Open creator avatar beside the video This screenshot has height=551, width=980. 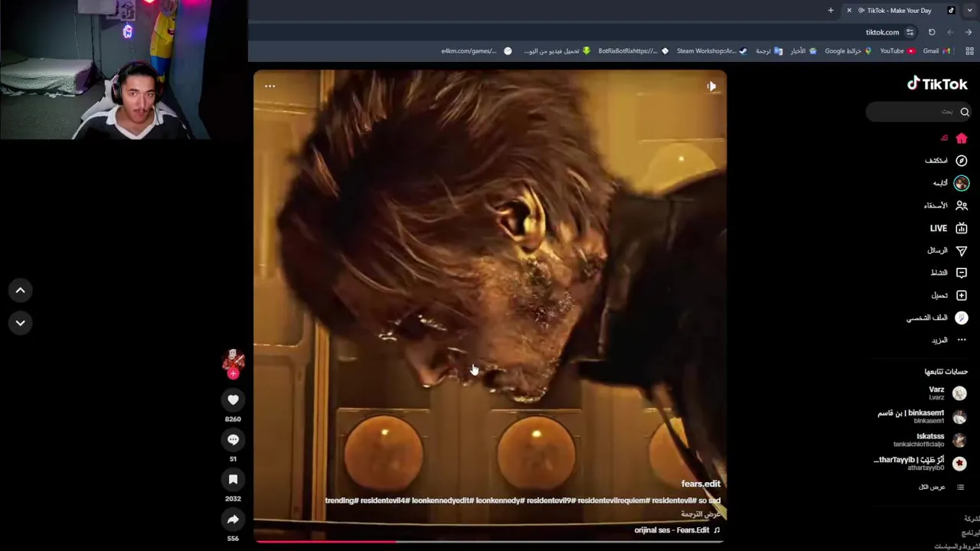click(x=233, y=360)
